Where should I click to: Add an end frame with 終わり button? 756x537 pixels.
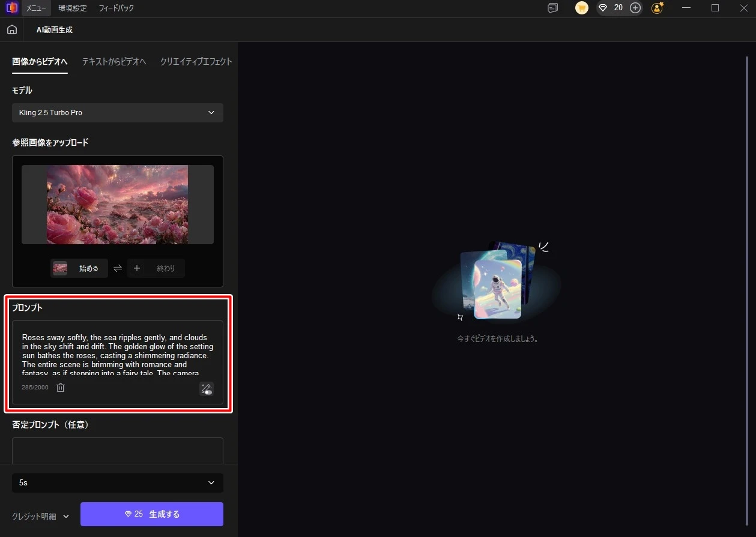156,268
